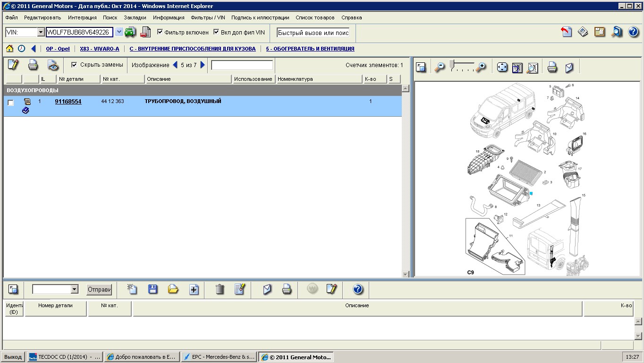Click 'X83 - VIVARO-A' breadcrumb link
The image size is (644, 363).
coord(100,49)
